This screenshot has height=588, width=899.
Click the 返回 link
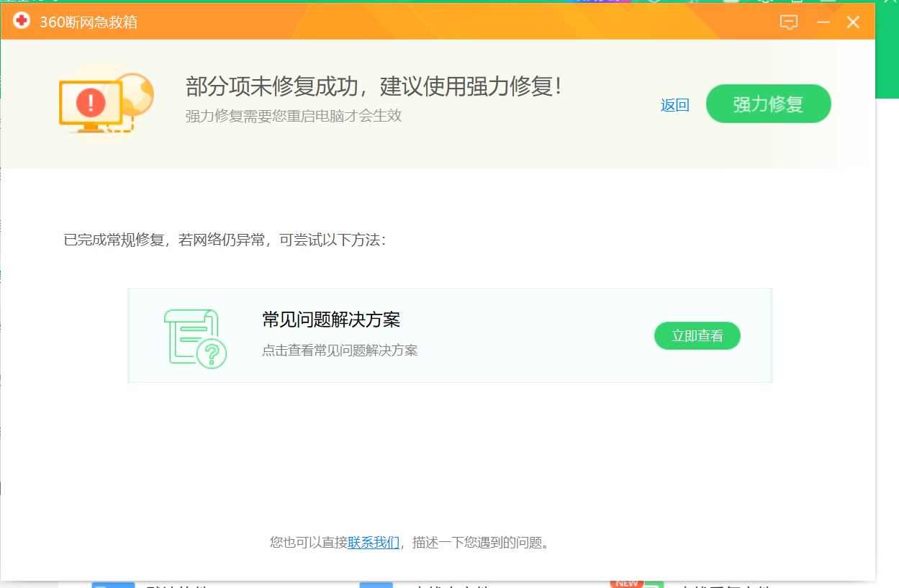click(x=675, y=105)
